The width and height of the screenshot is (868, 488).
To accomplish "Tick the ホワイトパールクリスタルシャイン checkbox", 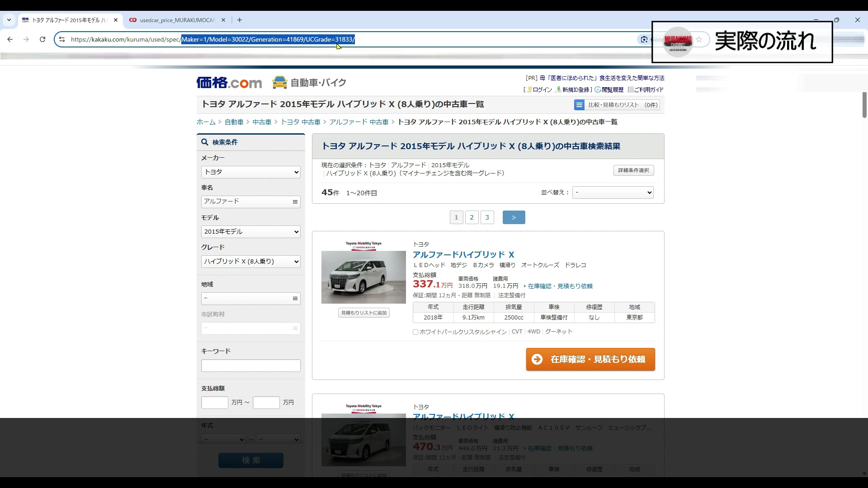I will pyautogui.click(x=415, y=332).
